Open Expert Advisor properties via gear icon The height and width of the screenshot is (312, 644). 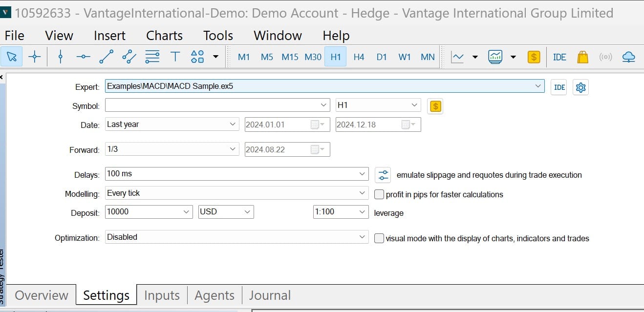pyautogui.click(x=580, y=87)
